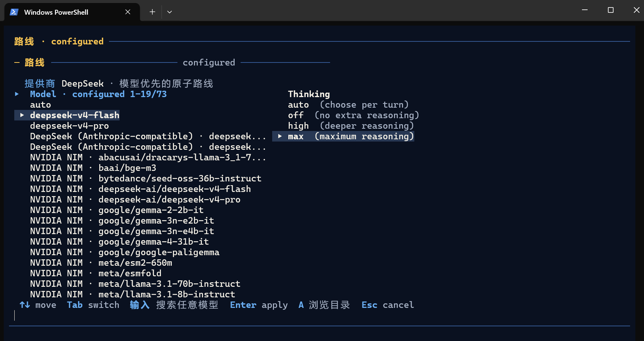Select NVIDIA NIM meta/esm2-650m model
The width and height of the screenshot is (644, 341).
(x=101, y=263)
